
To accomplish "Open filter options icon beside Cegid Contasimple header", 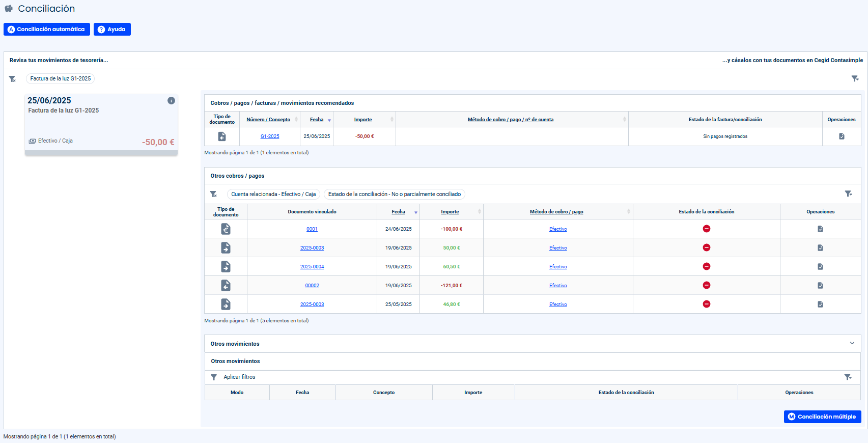I will 855,78.
